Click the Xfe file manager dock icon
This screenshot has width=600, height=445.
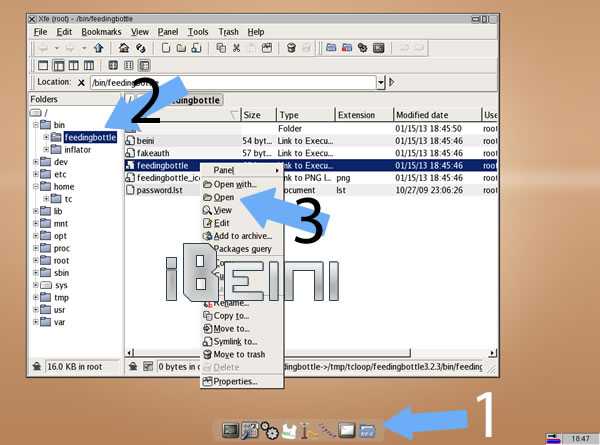click(369, 430)
